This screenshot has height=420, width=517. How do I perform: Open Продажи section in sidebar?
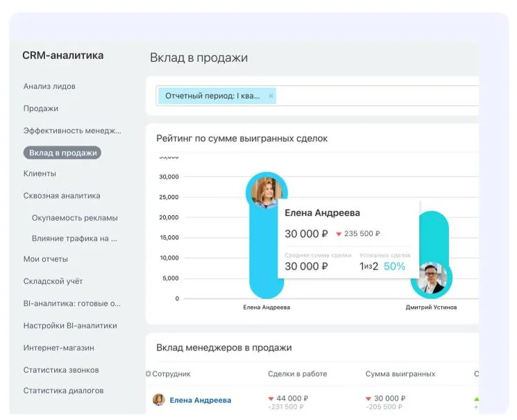(x=41, y=108)
